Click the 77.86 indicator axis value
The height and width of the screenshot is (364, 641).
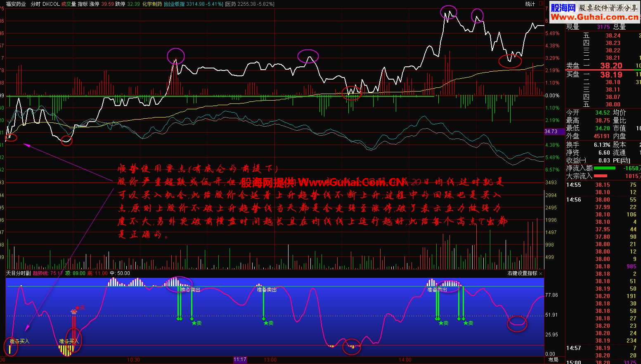551,296
